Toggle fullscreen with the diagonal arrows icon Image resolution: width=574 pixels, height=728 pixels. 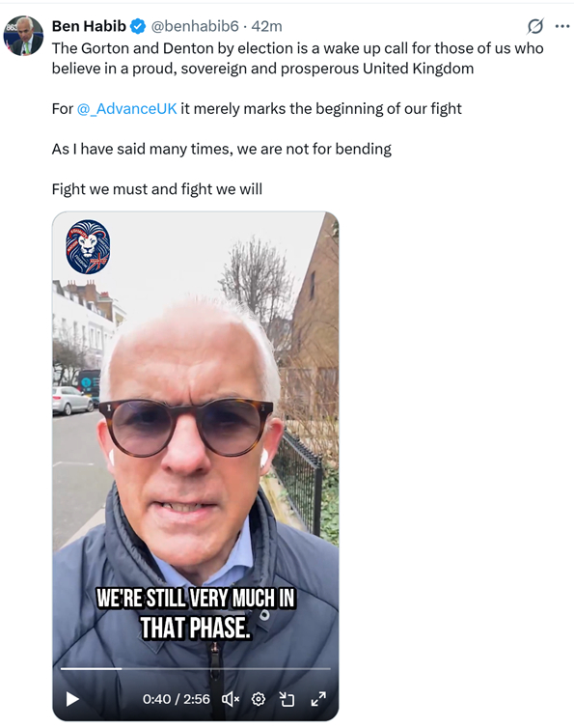(318, 699)
